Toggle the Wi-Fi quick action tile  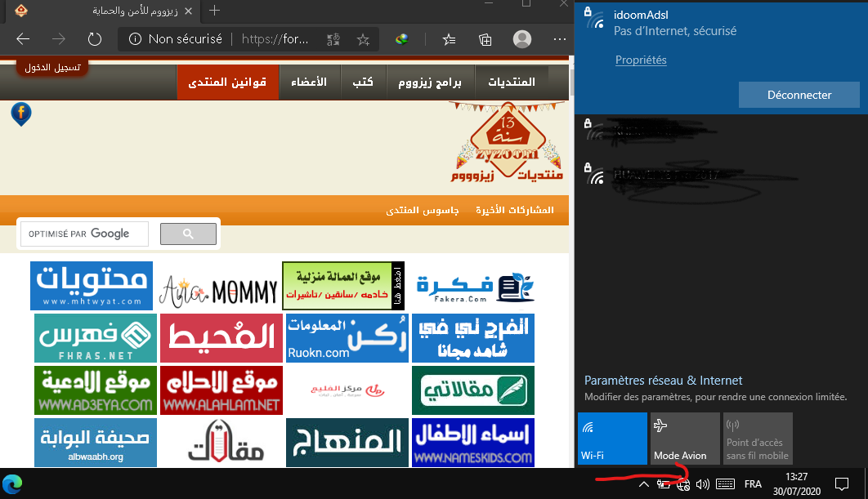[612, 438]
